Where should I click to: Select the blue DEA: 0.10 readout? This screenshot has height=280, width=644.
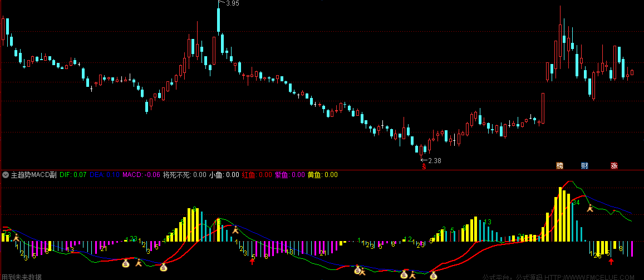tap(104, 175)
